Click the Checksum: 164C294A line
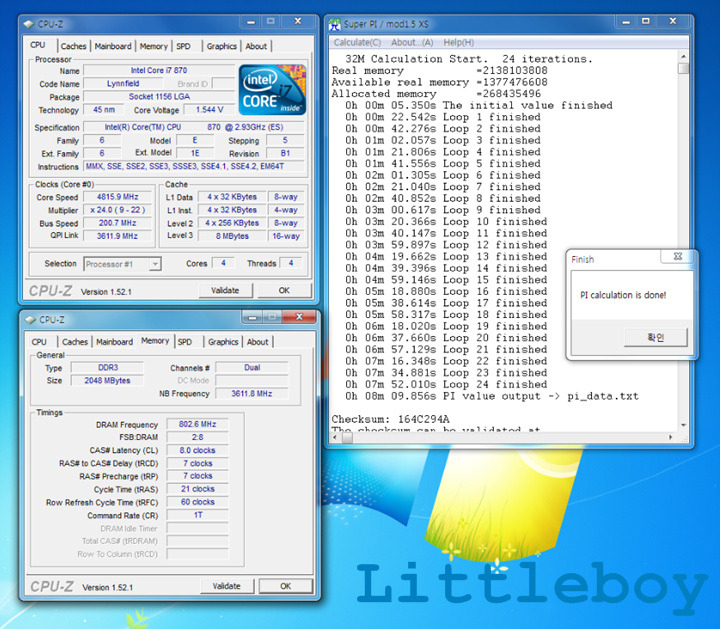This screenshot has width=720, height=629. (391, 420)
